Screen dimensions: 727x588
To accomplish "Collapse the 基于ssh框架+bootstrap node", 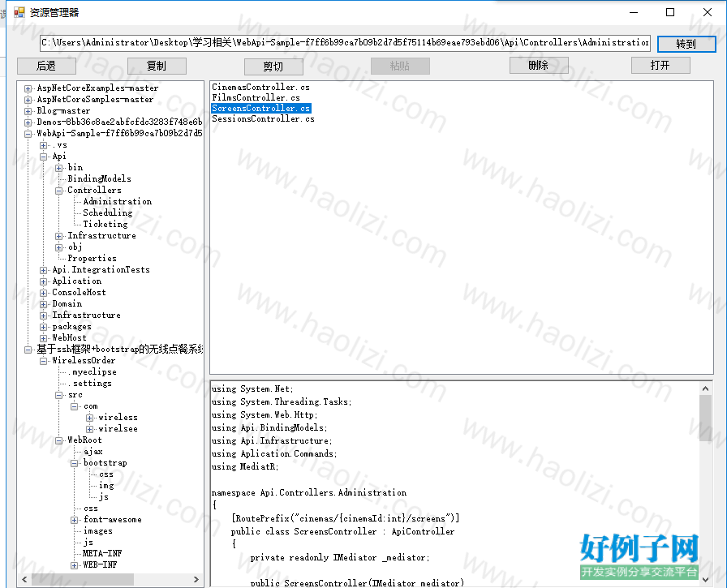I will pyautogui.click(x=28, y=350).
